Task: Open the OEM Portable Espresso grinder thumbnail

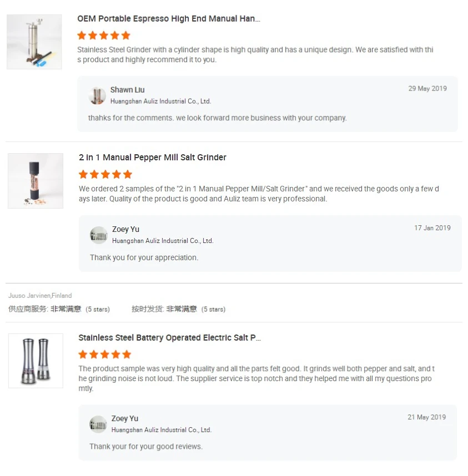Action: [34, 42]
